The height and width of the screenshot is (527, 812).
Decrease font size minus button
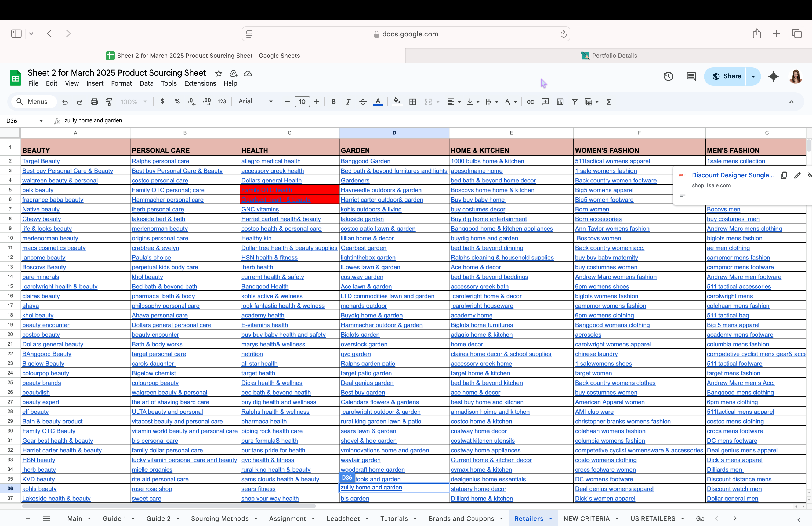point(287,102)
